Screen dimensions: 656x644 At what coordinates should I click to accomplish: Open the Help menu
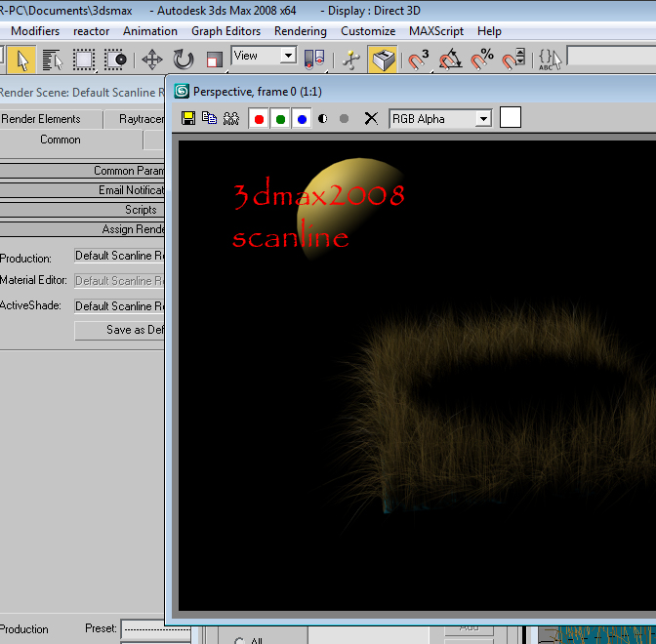click(x=489, y=31)
